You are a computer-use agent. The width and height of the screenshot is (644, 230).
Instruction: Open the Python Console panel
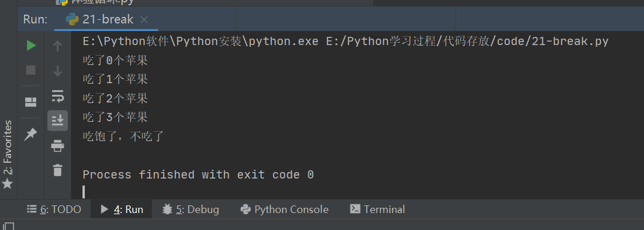coord(284,210)
